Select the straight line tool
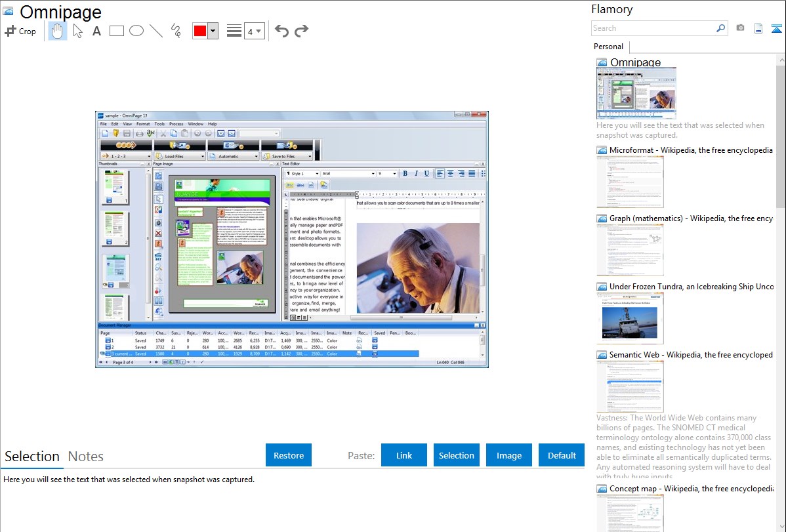Image resolution: width=786 pixels, height=532 pixels. tap(156, 31)
